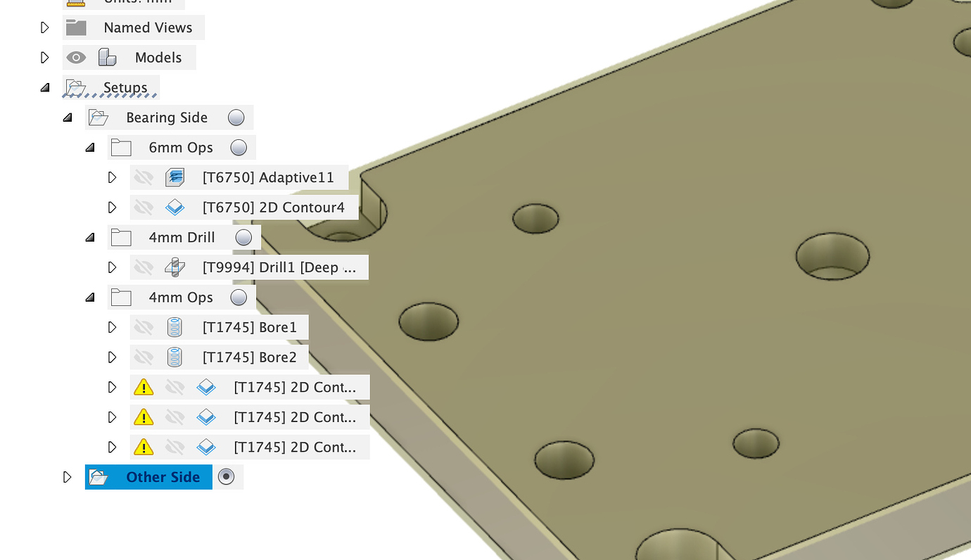The width and height of the screenshot is (971, 560).
Task: Click the Bearing Side setup icon
Action: tap(99, 117)
